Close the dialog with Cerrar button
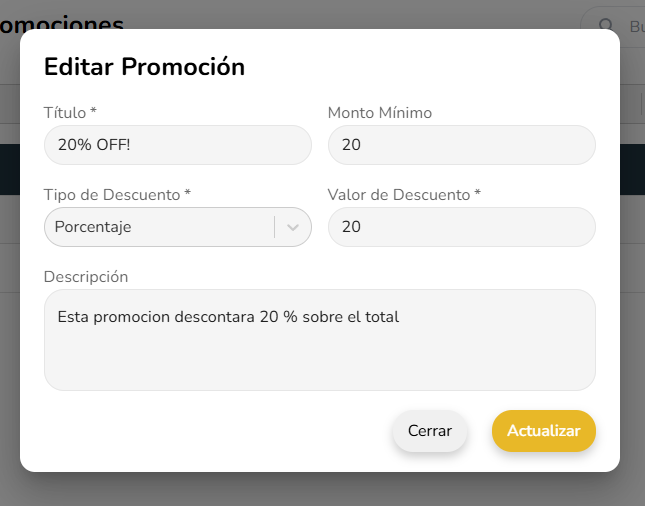The width and height of the screenshot is (645, 506). [430, 431]
